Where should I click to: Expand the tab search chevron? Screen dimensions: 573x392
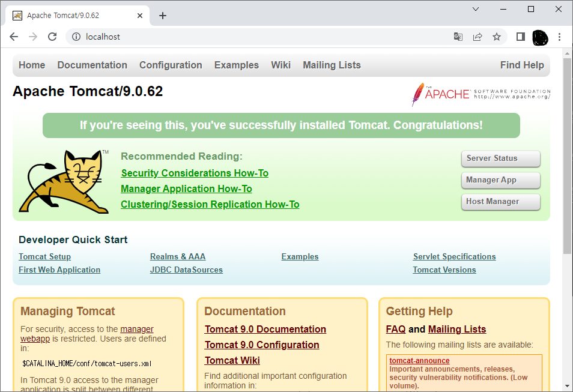pyautogui.click(x=476, y=9)
